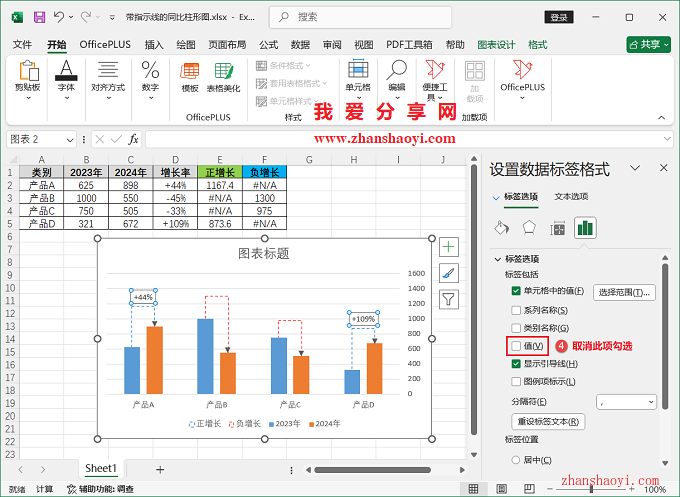This screenshot has width=680, height=497.
Task: Open the 分隔符 separator dropdown
Action: coord(626,401)
